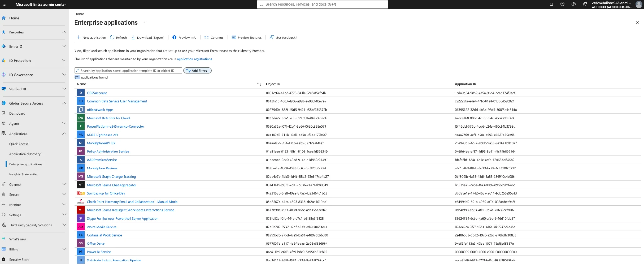Viewport: 644px width, 264px height.
Task: Click the Spinbackup for Office Dev logo
Action: point(81,193)
